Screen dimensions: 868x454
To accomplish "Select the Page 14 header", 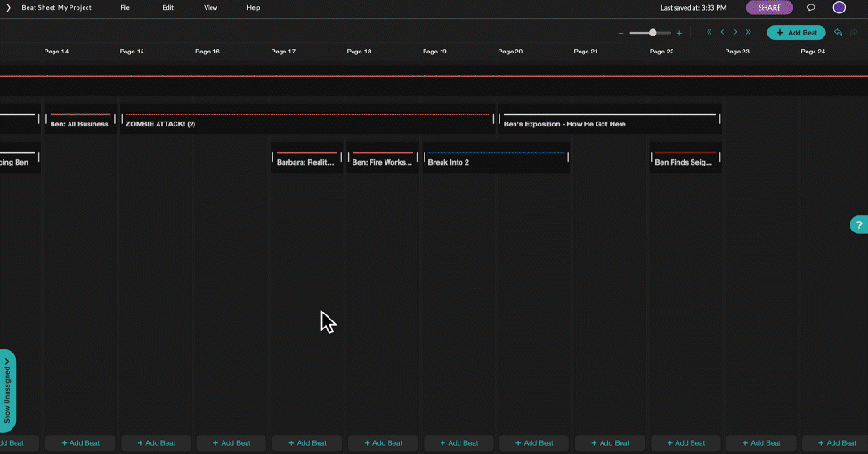I will pos(56,52).
